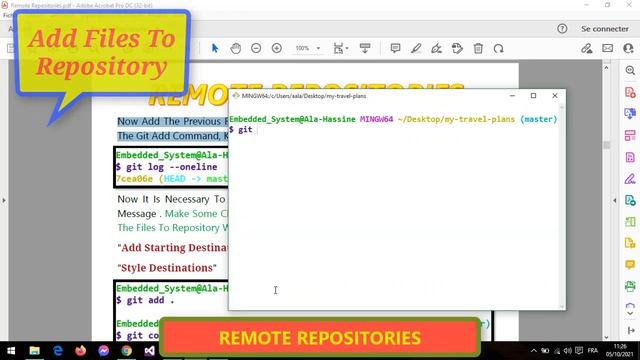
Task: Open Create PDF tool in right panel
Action: click(x=630, y=92)
